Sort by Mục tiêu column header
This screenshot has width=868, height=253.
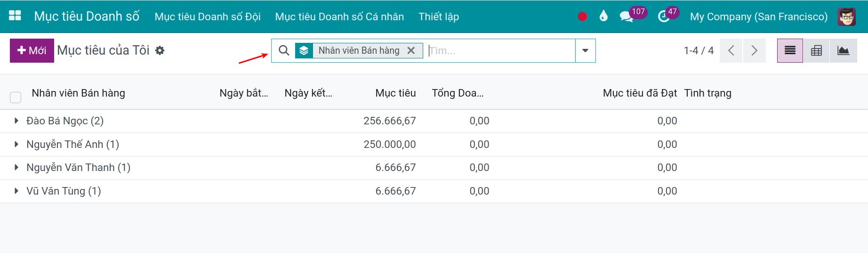(x=395, y=93)
